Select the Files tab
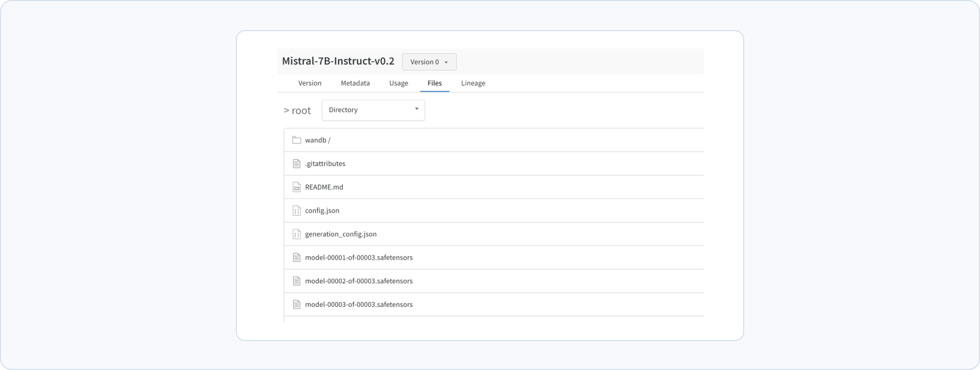This screenshot has height=370, width=980. coord(435,83)
